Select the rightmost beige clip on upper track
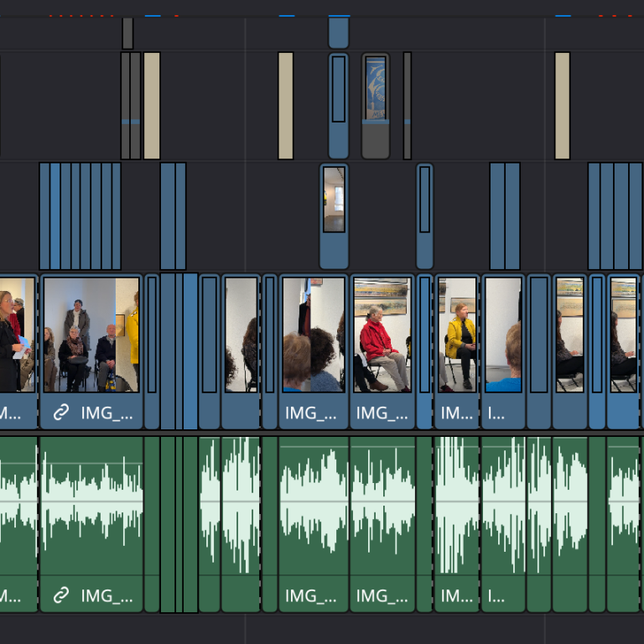This screenshot has width=644, height=644. [562, 106]
